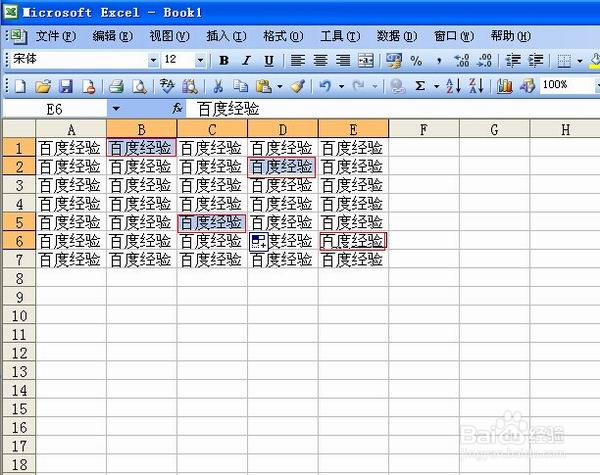The width and height of the screenshot is (600, 475).
Task: Increase decimal places icon
Action: pos(461,60)
